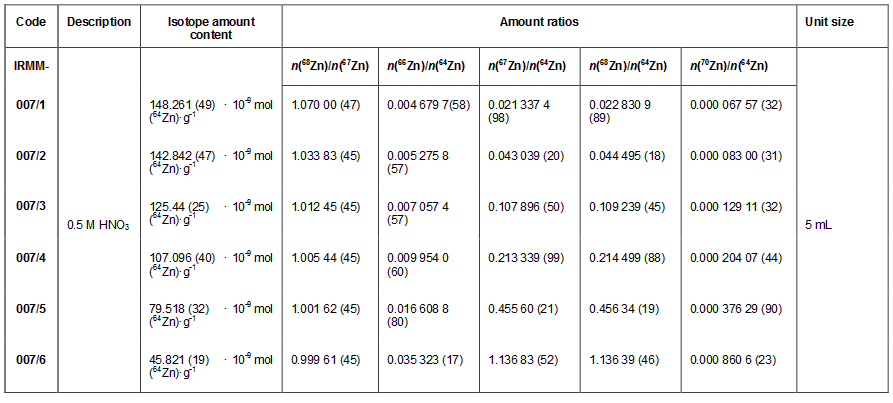Select the 007/6 row code
Viewport: 893px width, 403px height.
click(24, 360)
